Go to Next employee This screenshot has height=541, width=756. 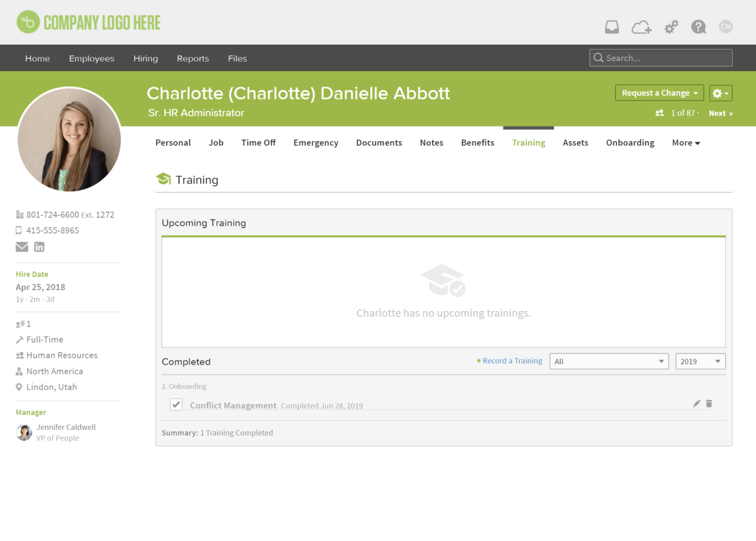721,113
